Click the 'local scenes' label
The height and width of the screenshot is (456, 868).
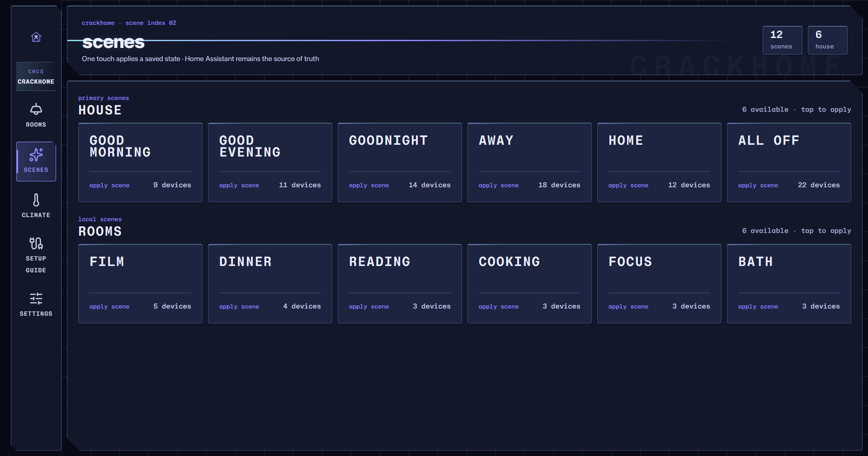[100, 219]
